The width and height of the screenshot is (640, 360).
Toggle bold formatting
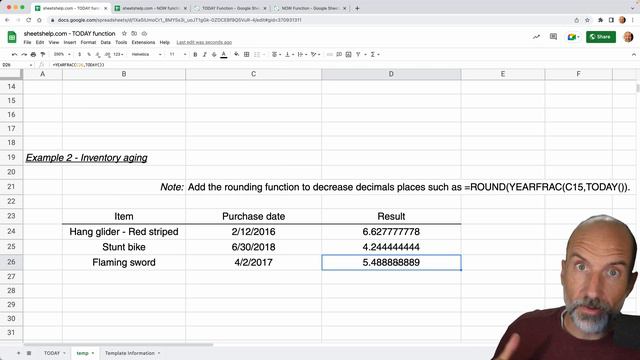pyautogui.click(x=195, y=54)
